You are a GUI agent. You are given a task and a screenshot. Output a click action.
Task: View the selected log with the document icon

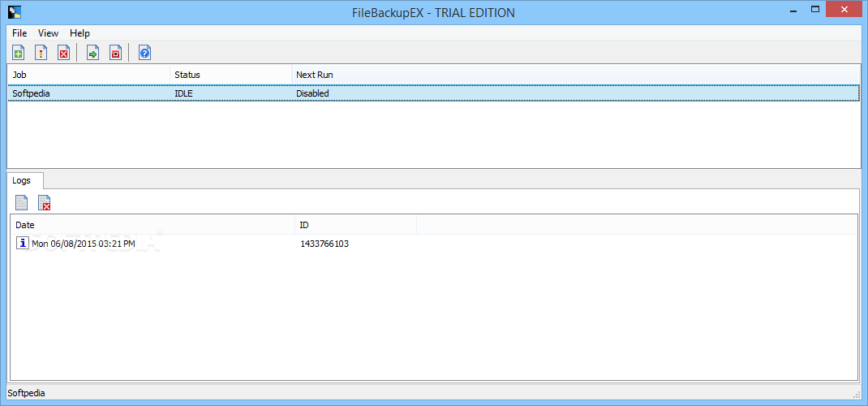(x=22, y=203)
